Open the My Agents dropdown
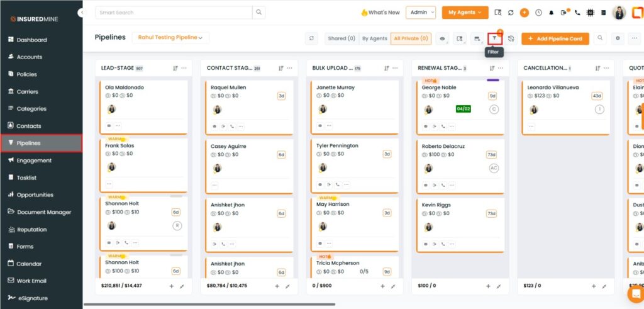Viewport: 644px width, 309px height. coord(465,12)
